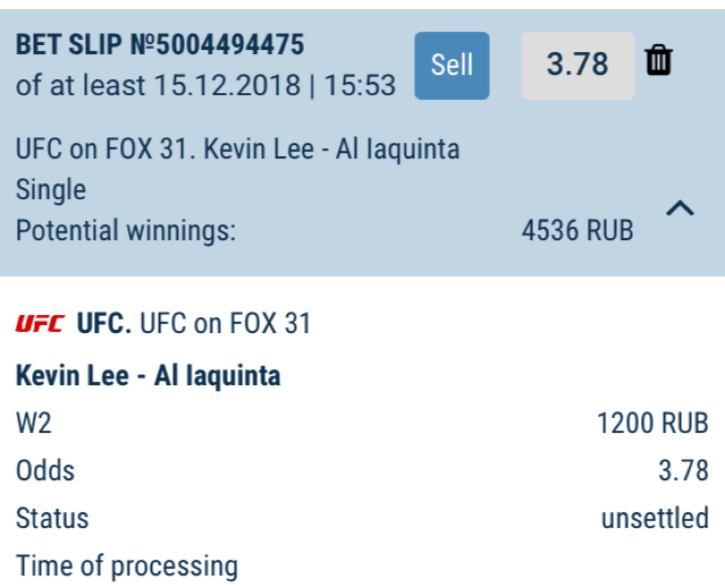Viewport: 725px width, 588px height.
Task: Click the unsettled status value
Action: coord(654,518)
